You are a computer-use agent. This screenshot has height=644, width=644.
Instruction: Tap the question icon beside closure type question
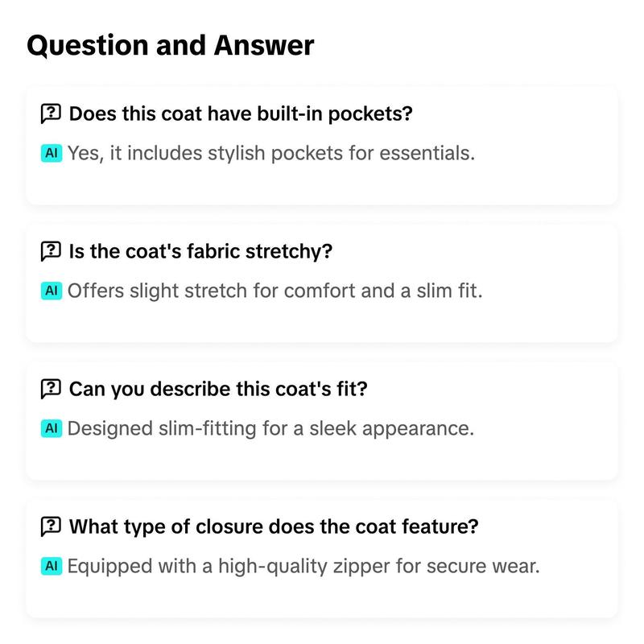[51, 526]
